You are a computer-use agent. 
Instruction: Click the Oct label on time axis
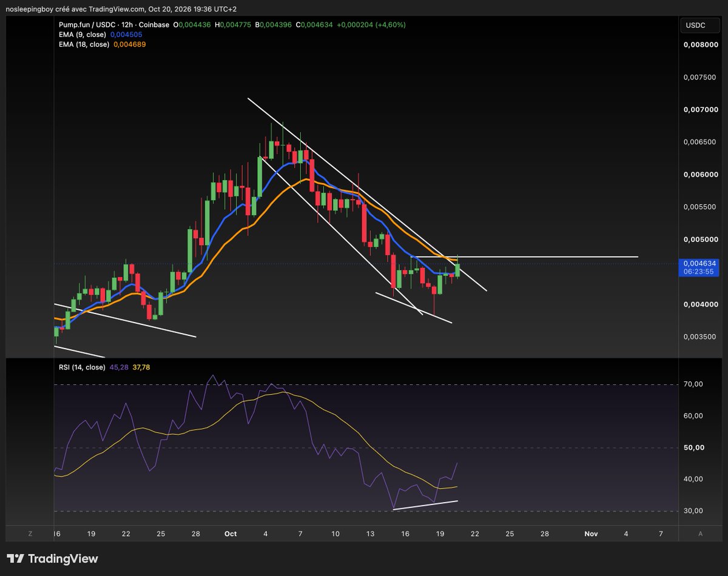click(x=231, y=534)
